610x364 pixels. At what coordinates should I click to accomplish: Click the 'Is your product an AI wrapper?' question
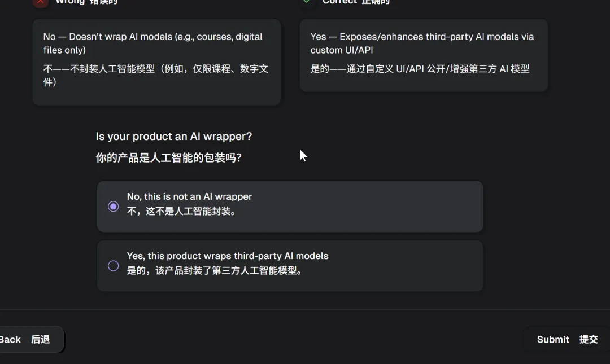point(174,137)
